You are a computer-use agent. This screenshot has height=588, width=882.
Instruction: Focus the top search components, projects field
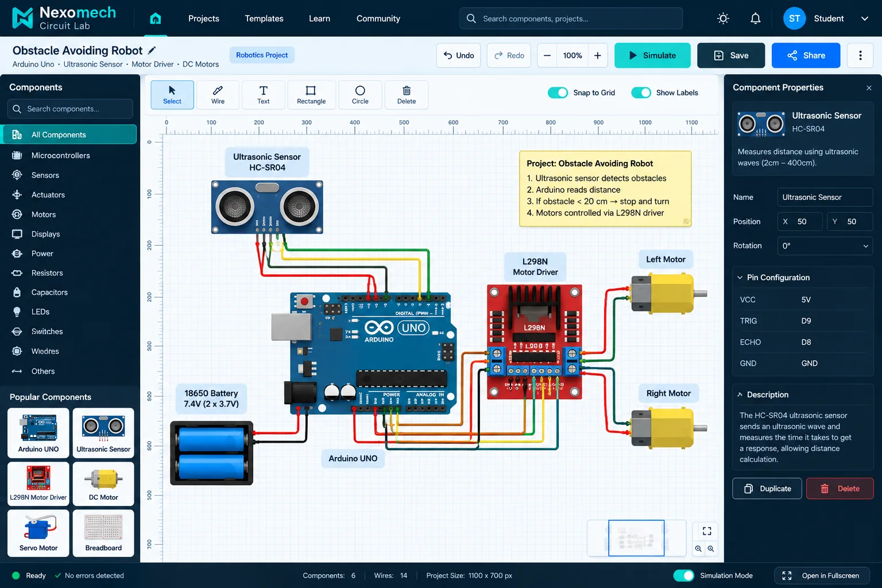[571, 18]
